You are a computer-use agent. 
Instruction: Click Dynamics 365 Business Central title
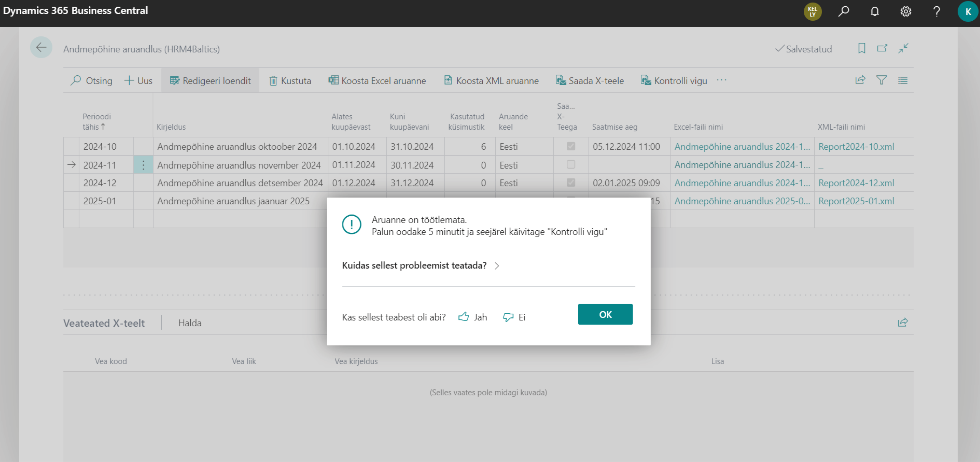[x=75, y=10]
